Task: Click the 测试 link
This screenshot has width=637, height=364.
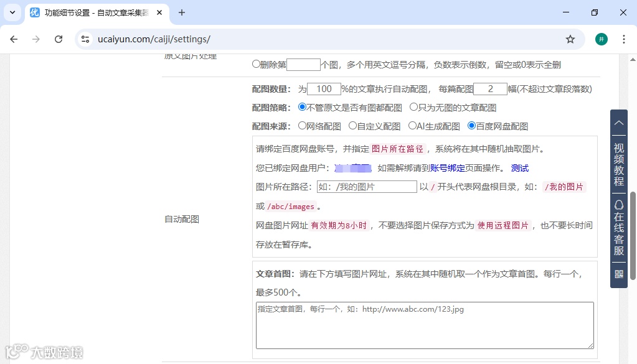Action: pos(519,168)
